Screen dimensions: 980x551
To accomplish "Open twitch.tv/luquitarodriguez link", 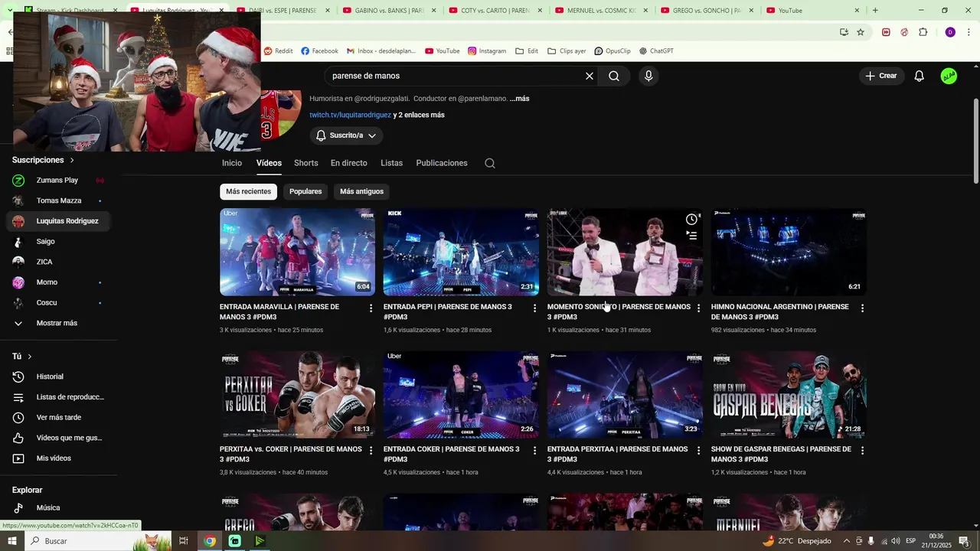I will coord(351,115).
